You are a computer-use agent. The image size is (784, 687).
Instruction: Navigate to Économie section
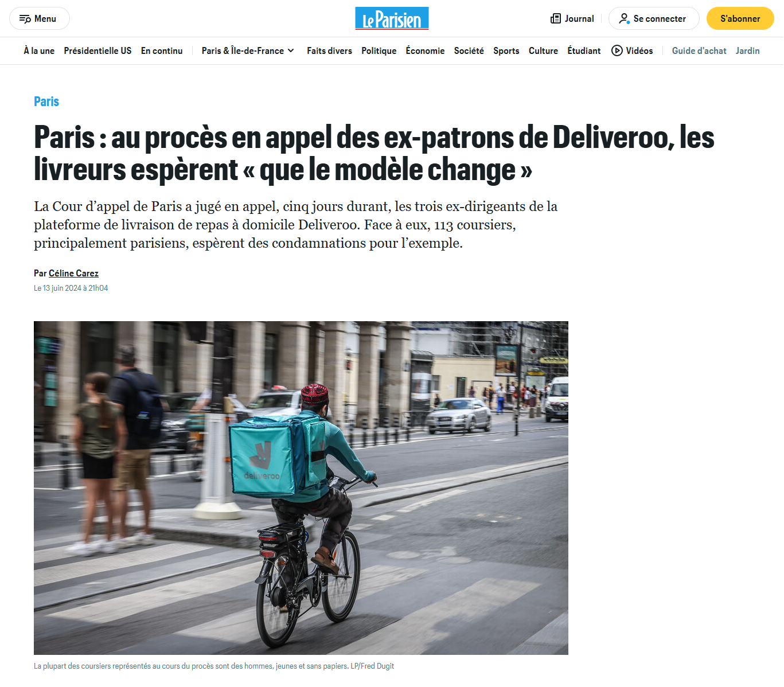(425, 50)
